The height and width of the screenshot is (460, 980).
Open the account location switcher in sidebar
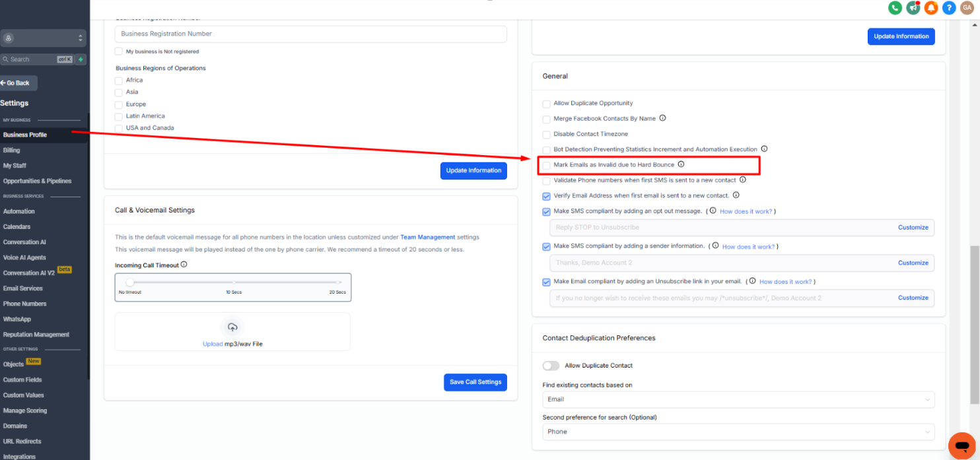tap(44, 38)
